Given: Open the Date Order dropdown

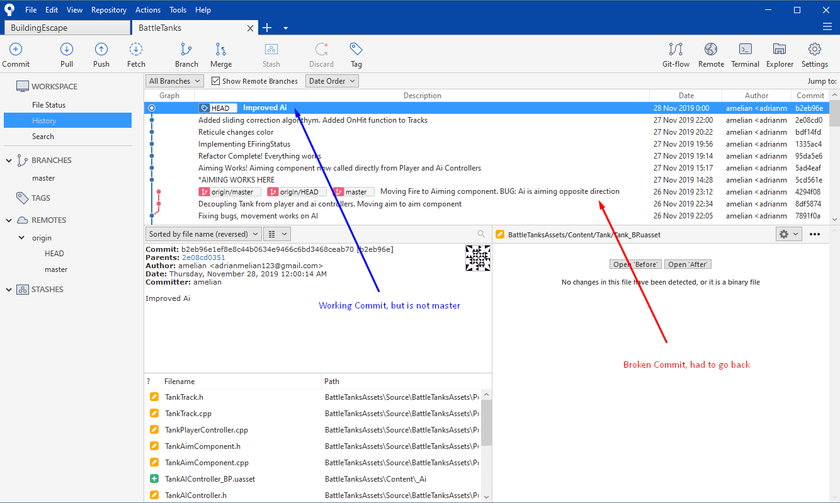Looking at the screenshot, I should pos(332,81).
